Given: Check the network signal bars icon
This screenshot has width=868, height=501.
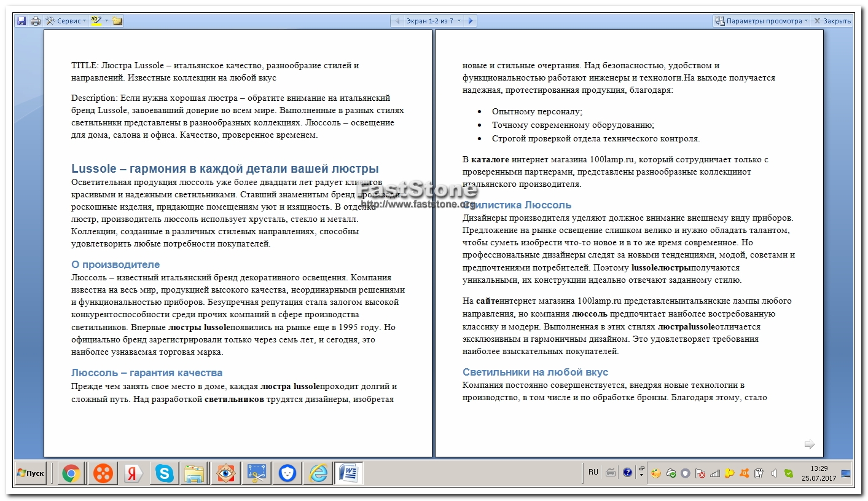Looking at the screenshot, I should click(x=715, y=473).
